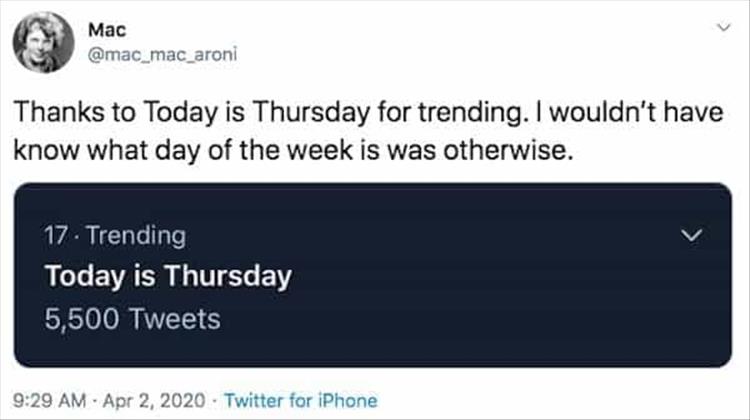The height and width of the screenshot is (420, 750).
Task: Open the "Twitter for iPhone" source link
Action: click(301, 400)
